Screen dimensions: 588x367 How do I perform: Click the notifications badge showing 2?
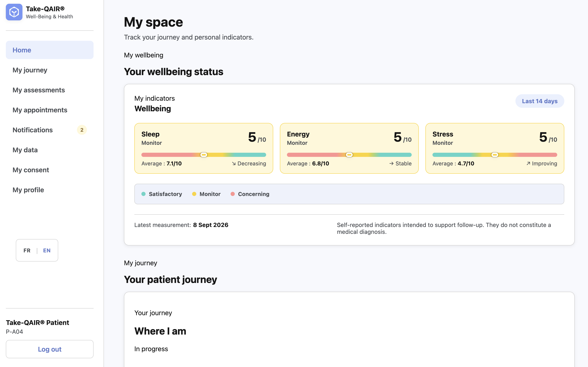pos(82,130)
